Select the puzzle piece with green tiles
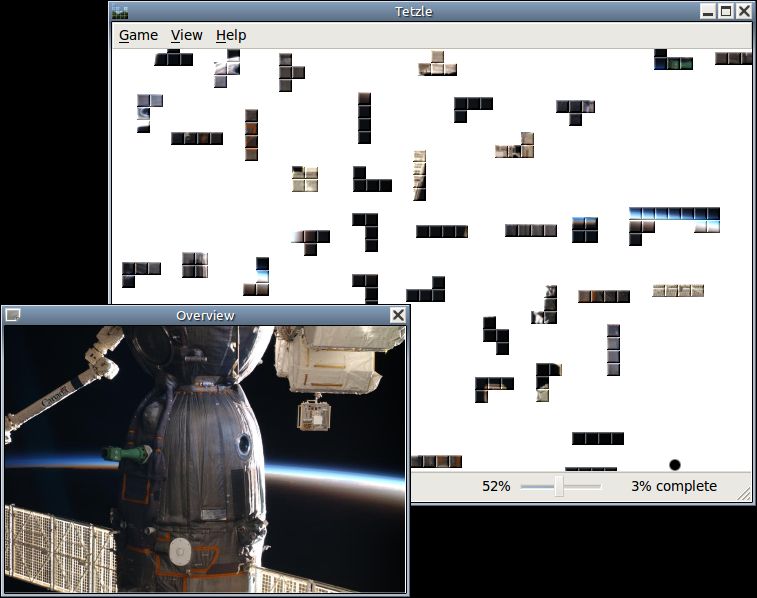This screenshot has width=757, height=598. [x=673, y=59]
